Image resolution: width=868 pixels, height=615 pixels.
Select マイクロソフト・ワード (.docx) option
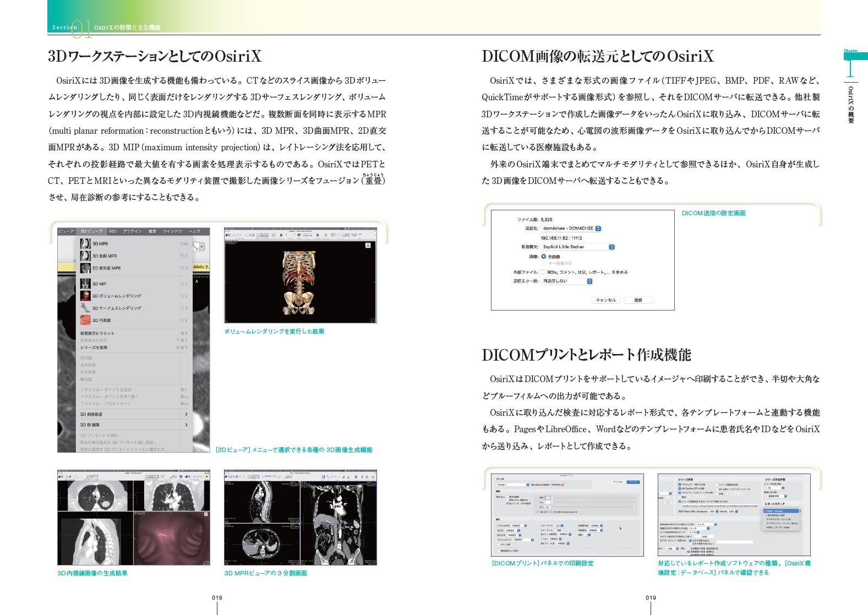(781, 523)
